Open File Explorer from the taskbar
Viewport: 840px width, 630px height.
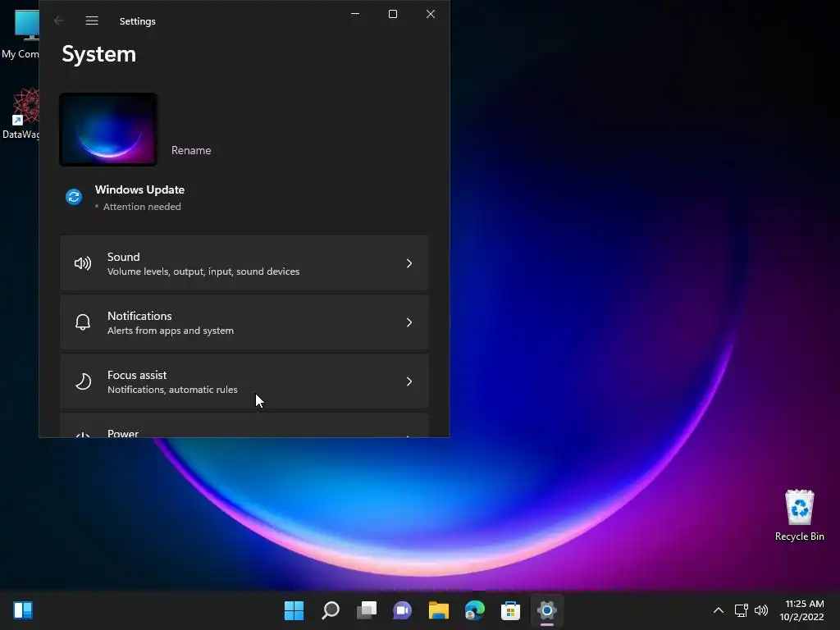(439, 610)
